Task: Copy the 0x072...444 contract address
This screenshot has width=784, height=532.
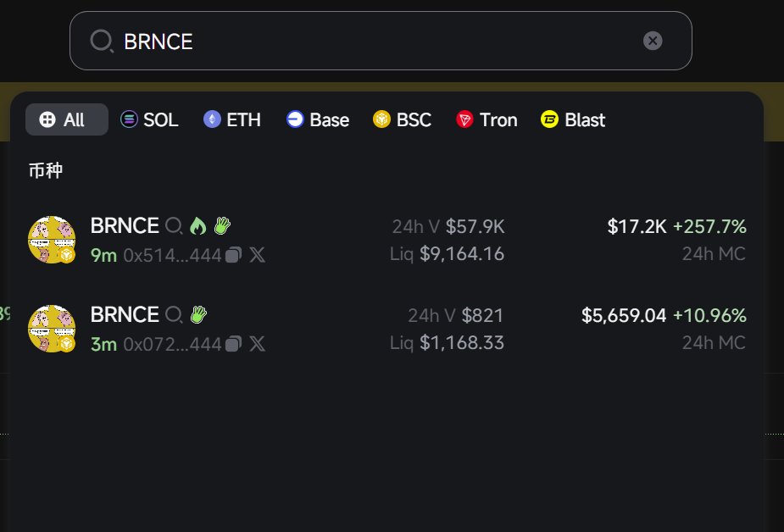Action: (x=235, y=344)
